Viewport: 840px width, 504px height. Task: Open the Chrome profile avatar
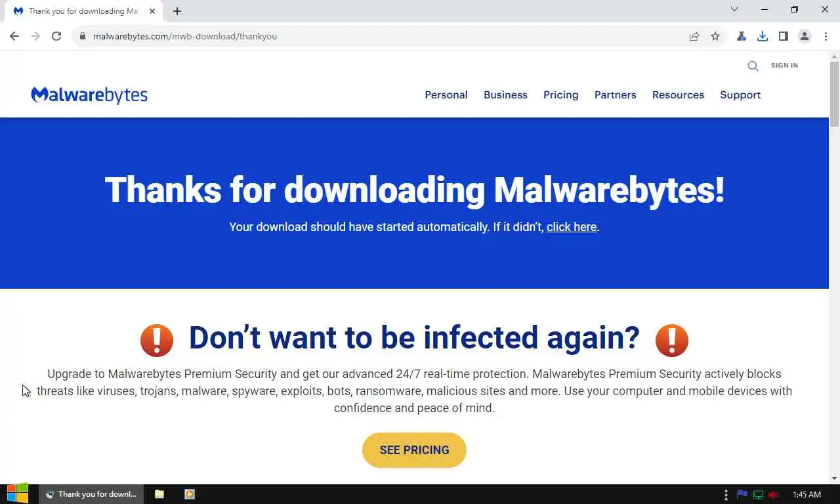coord(805,36)
